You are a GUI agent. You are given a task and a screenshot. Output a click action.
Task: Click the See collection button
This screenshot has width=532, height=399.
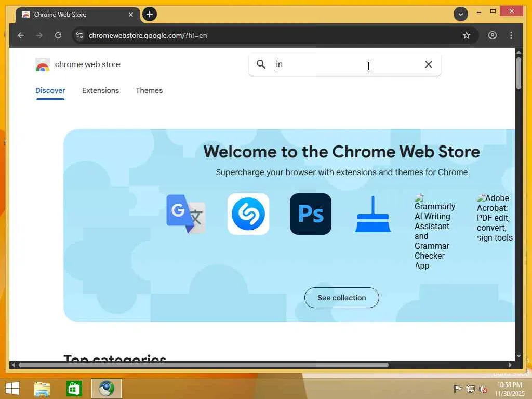342,298
